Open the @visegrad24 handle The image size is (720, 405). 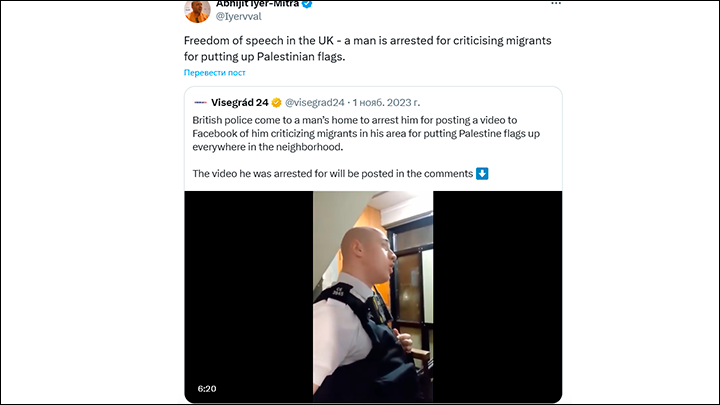[315, 102]
